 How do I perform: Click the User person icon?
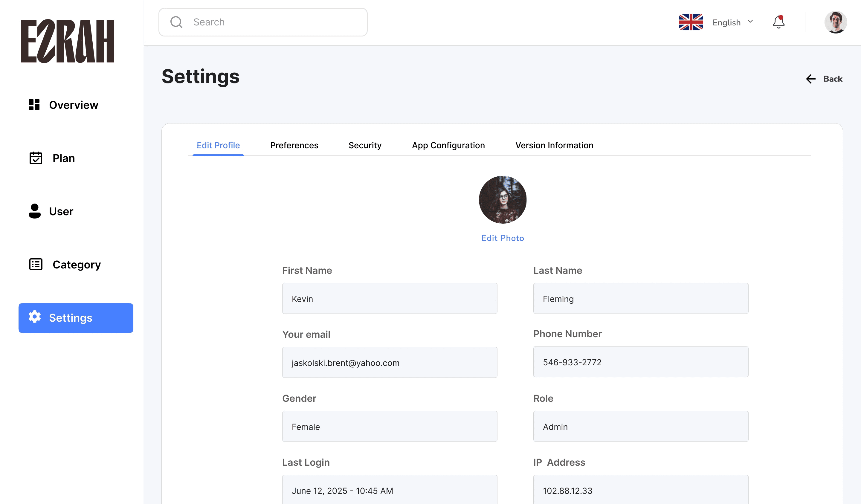(34, 211)
